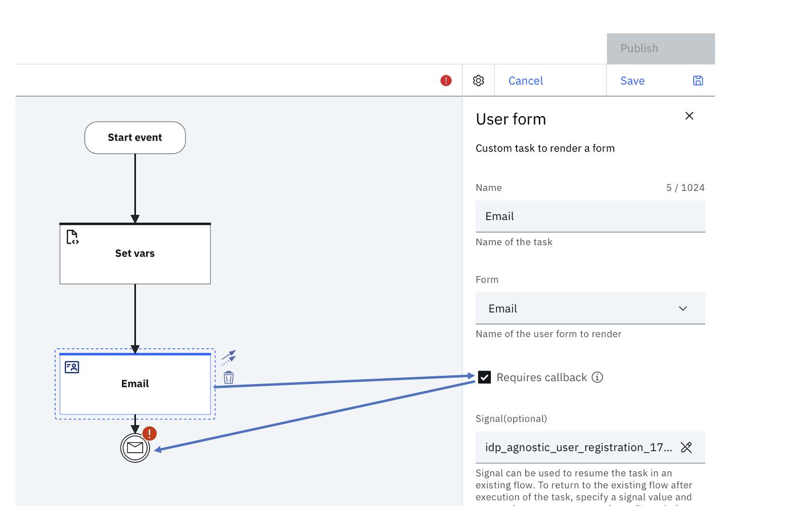Uncheck the Requires callback checkbox

[485, 377]
